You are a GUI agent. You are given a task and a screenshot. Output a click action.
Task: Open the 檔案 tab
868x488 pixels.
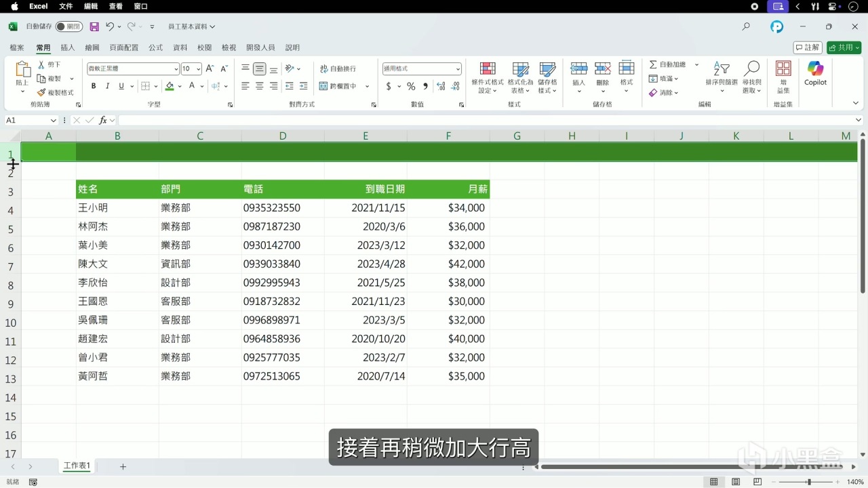tap(17, 47)
